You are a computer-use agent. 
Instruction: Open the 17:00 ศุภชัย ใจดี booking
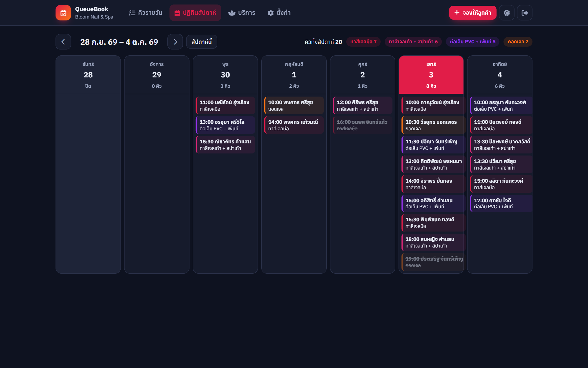point(501,203)
